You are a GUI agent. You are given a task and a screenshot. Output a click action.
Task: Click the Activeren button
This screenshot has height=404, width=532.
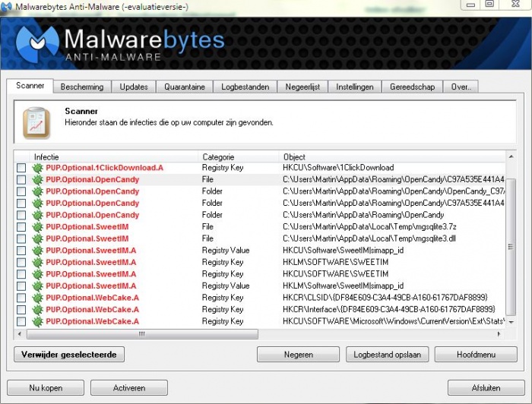click(129, 388)
